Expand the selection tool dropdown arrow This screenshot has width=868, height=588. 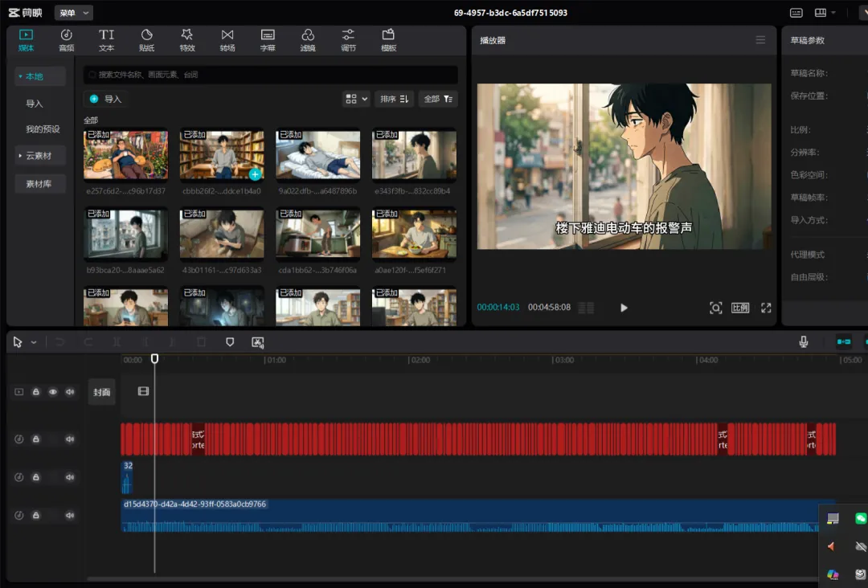click(x=34, y=342)
